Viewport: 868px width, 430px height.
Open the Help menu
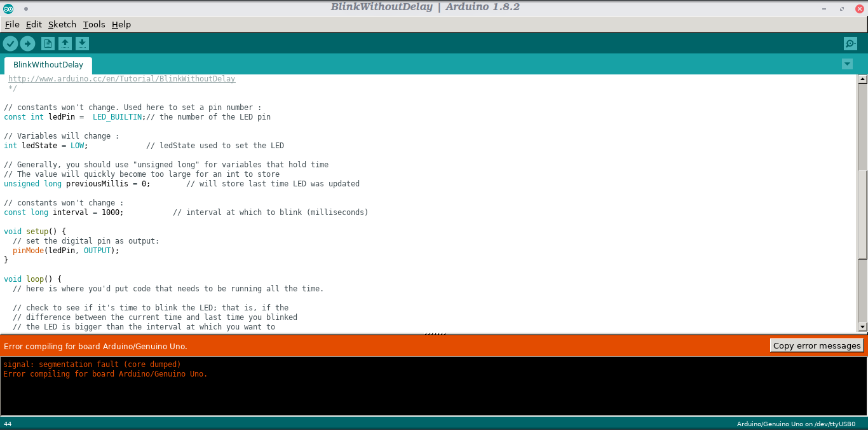click(x=121, y=24)
